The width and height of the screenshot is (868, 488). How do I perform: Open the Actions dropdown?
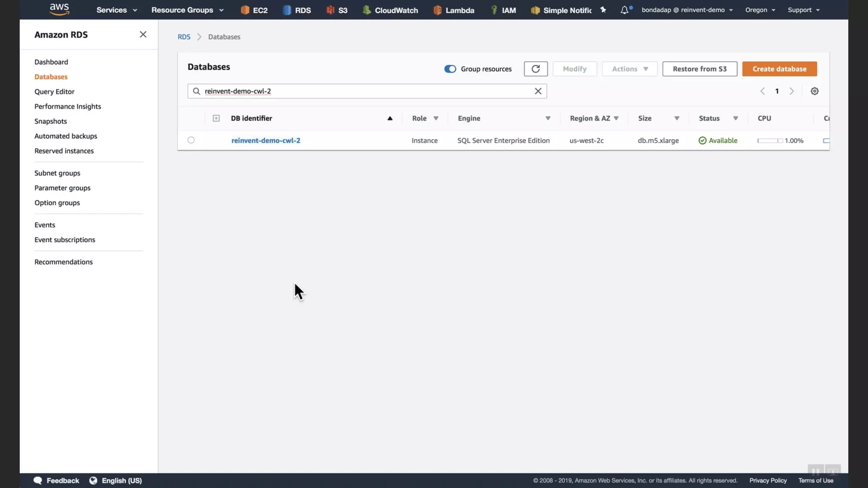(x=629, y=69)
